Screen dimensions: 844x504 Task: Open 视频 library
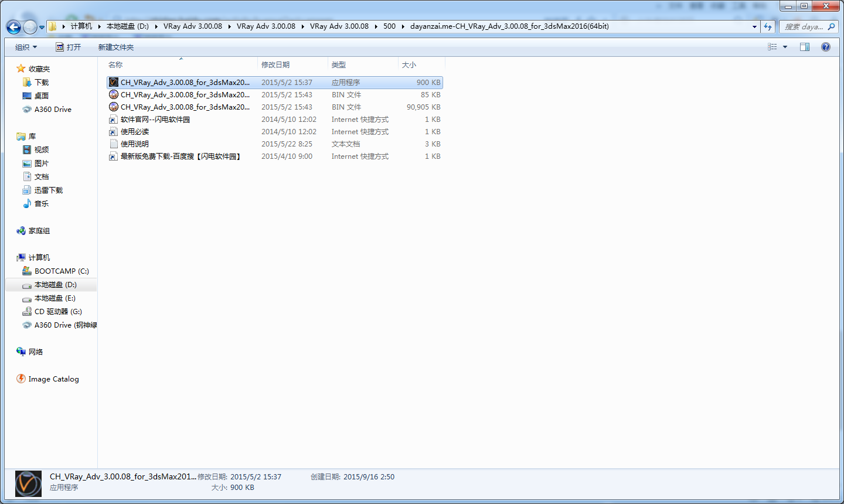41,150
